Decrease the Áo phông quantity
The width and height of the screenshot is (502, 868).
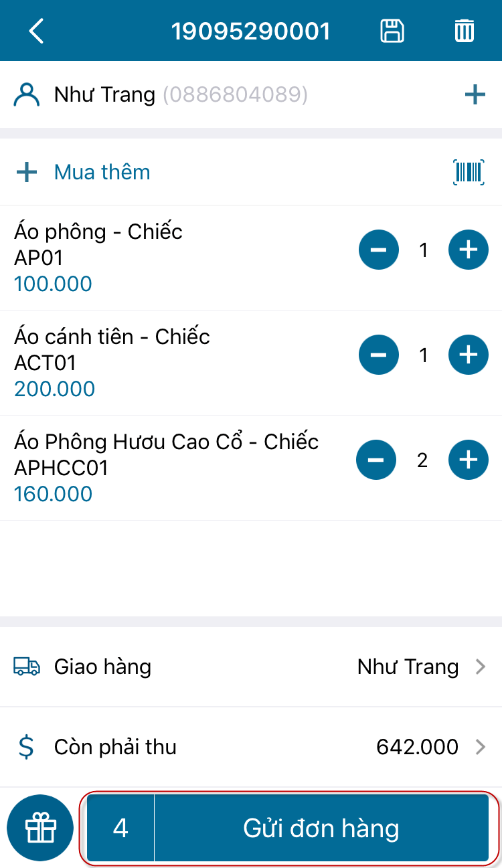pos(378,250)
